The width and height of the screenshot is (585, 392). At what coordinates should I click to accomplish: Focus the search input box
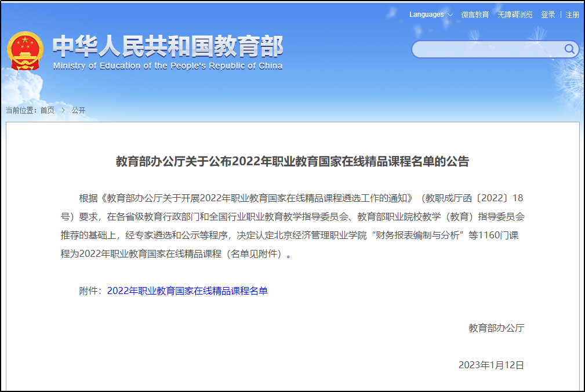click(x=487, y=49)
